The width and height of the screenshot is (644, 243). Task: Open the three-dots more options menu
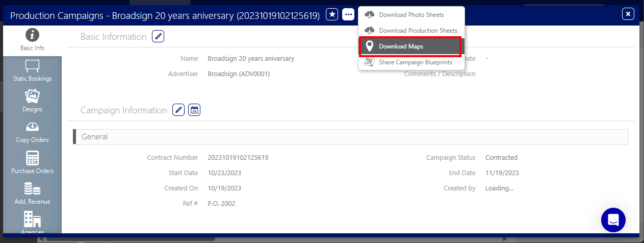(x=348, y=15)
